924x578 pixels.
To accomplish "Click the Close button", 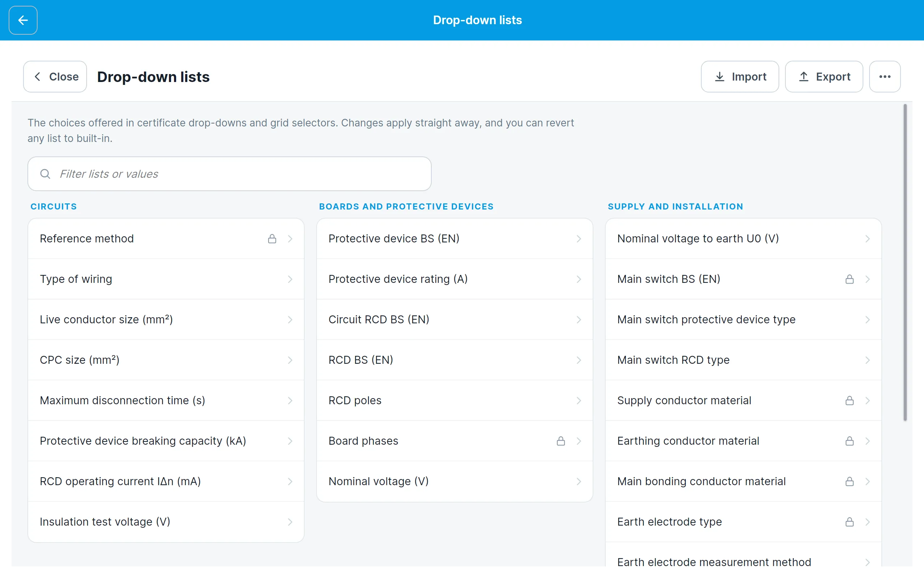I will [55, 77].
